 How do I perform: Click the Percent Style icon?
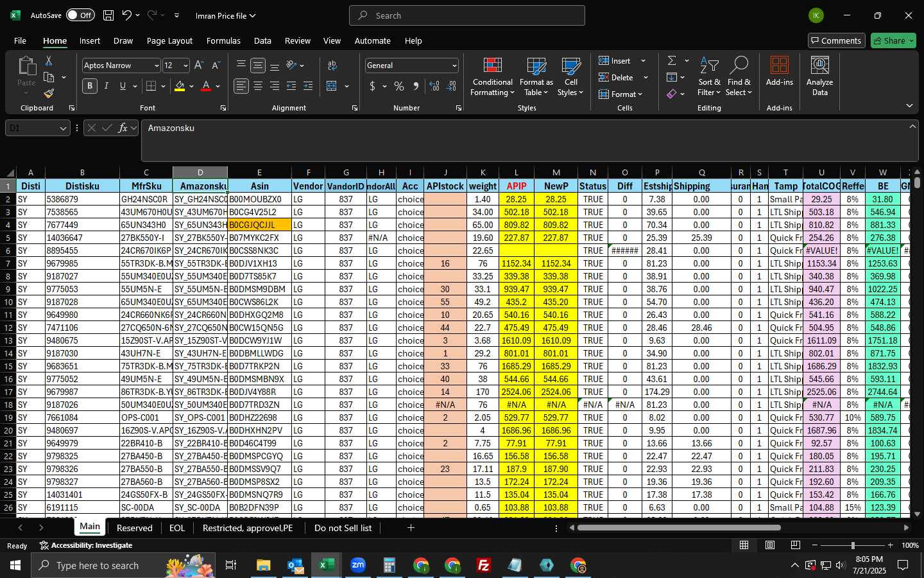tap(399, 86)
